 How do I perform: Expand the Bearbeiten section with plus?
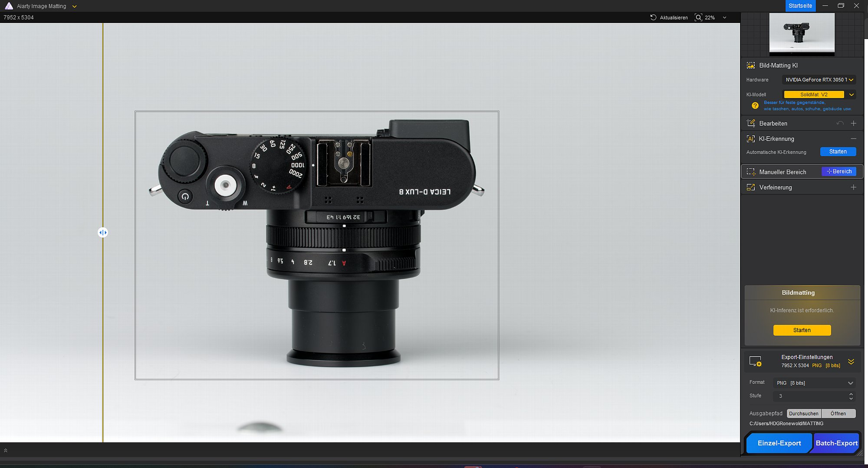[x=854, y=124]
